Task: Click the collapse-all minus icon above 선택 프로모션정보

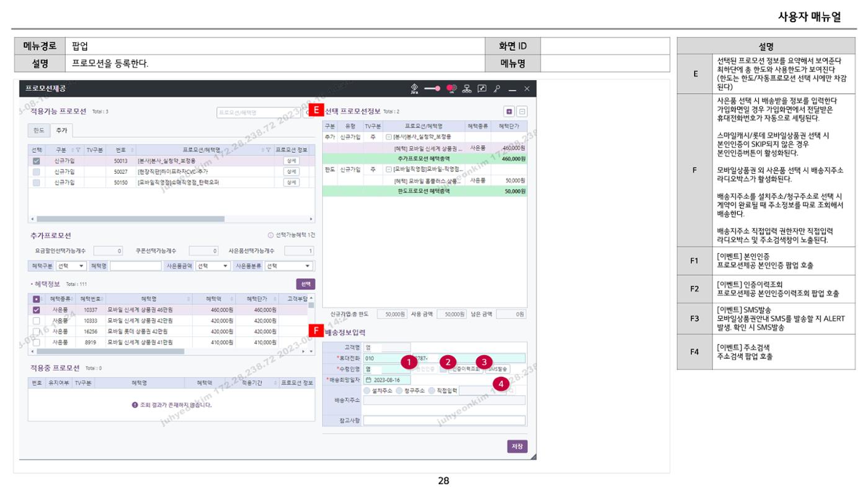Action: [x=522, y=111]
